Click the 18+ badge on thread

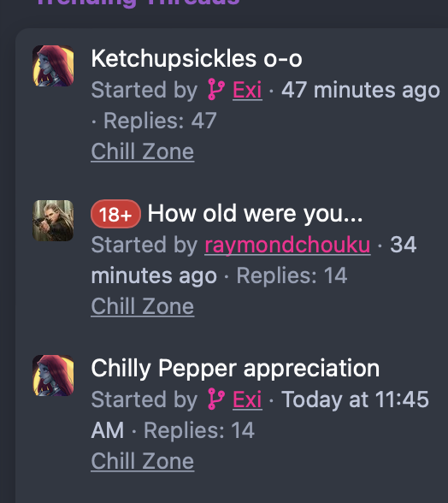(x=115, y=214)
